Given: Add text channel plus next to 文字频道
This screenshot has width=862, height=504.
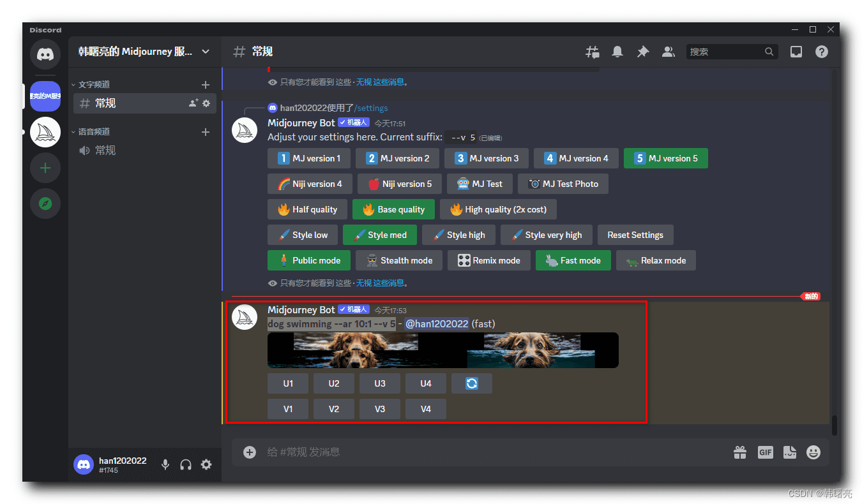Looking at the screenshot, I should 206,84.
